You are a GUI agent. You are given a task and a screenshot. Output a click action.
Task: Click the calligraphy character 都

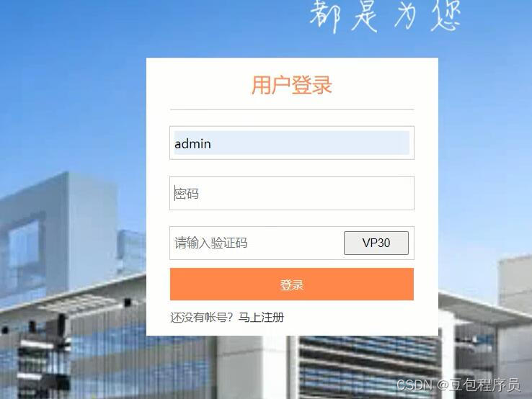[x=325, y=16]
